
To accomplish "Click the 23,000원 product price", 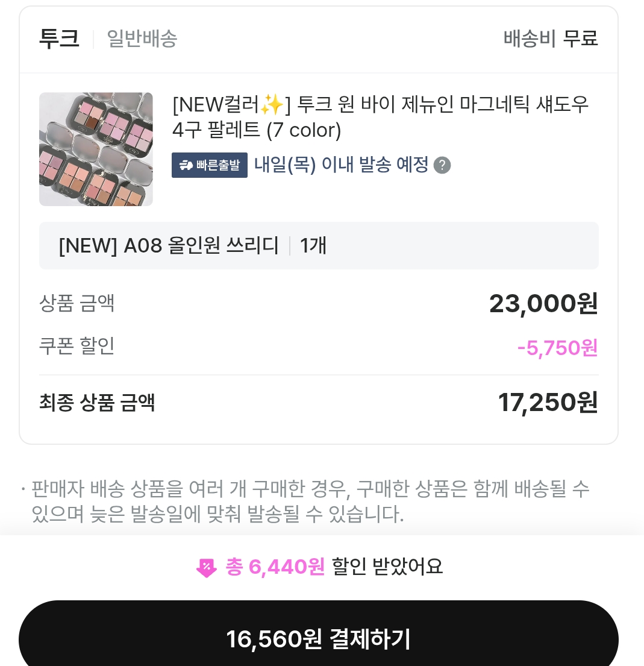I will (543, 303).
